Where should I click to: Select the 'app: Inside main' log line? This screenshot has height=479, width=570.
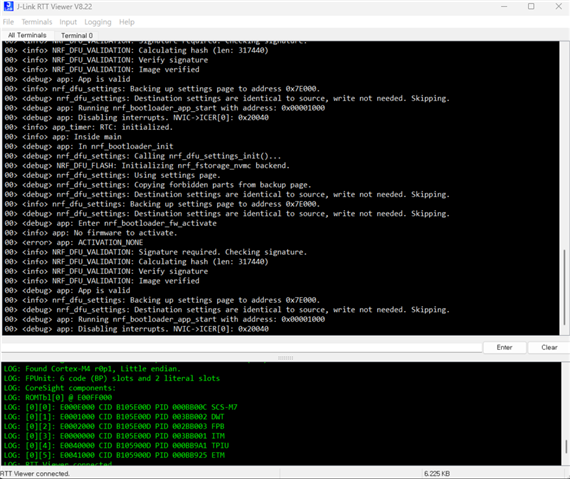click(x=63, y=137)
